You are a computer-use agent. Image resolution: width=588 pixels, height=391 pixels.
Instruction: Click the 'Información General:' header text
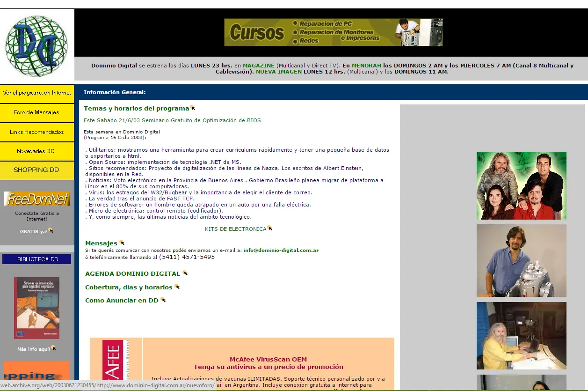[x=115, y=92]
